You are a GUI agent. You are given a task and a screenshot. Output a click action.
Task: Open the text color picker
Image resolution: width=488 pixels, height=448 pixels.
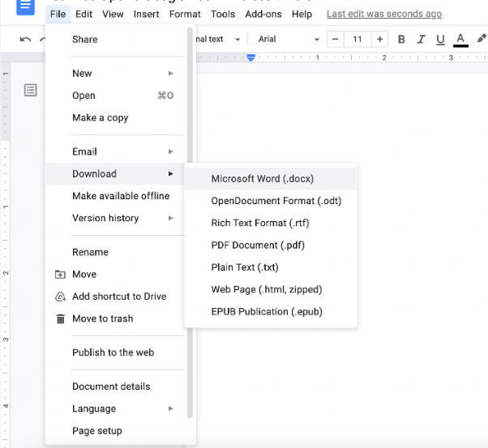click(x=460, y=40)
